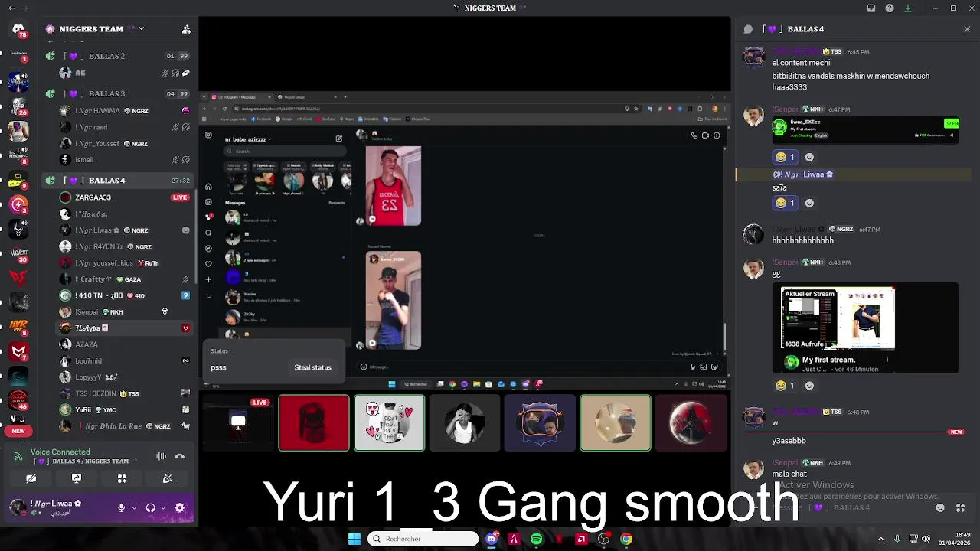The width and height of the screenshot is (980, 551).
Task: Click chat bubble icon beside BALLAS 4 title
Action: 748,29
